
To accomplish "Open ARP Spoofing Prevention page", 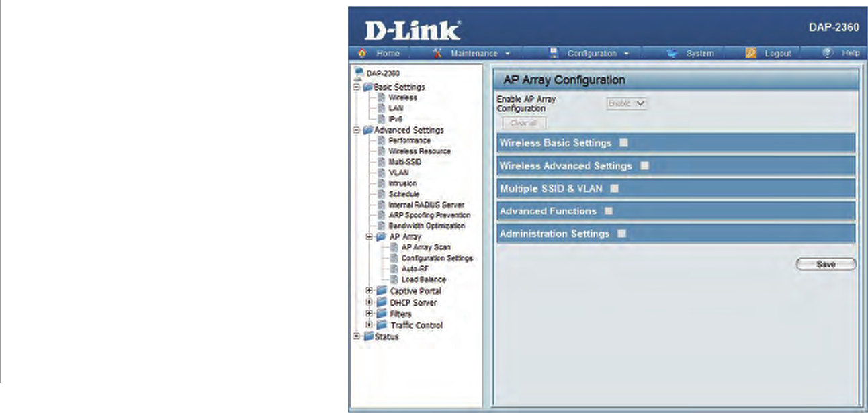I will click(429, 216).
